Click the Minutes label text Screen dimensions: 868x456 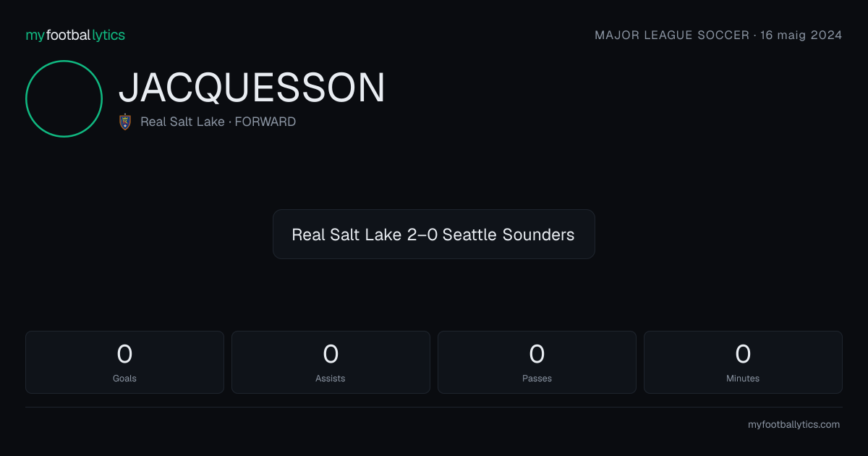743,379
